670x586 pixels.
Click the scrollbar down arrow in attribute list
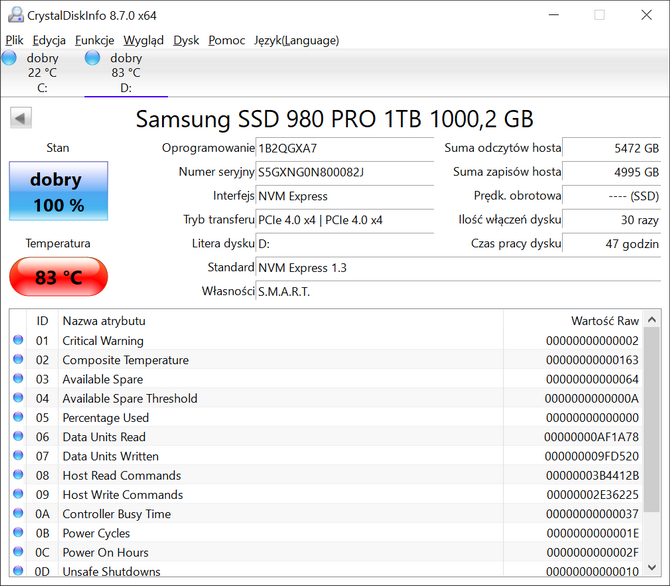tap(652, 567)
